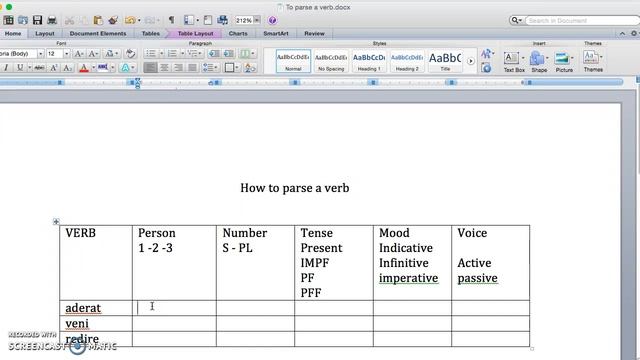
Task: Open the change case dropdown
Action: tap(111, 53)
